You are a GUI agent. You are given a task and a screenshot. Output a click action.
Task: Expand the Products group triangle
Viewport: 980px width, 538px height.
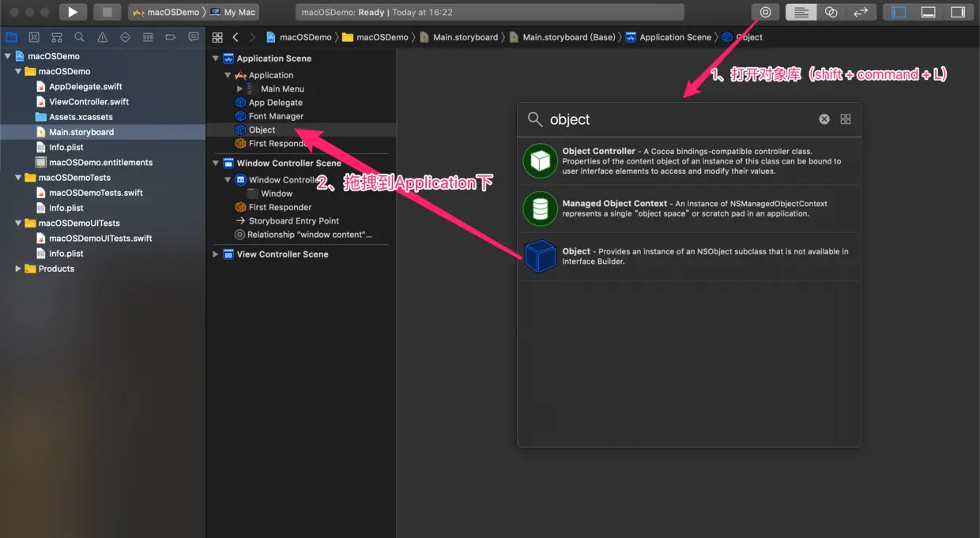click(18, 269)
